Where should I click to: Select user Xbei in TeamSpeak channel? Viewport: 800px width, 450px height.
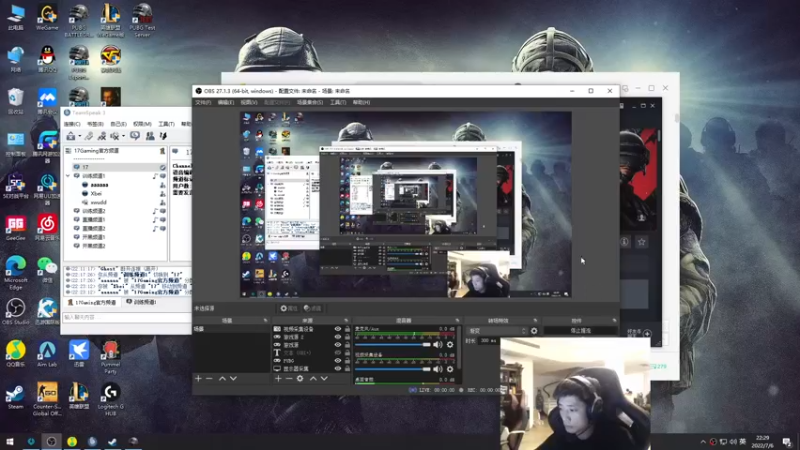coord(96,194)
